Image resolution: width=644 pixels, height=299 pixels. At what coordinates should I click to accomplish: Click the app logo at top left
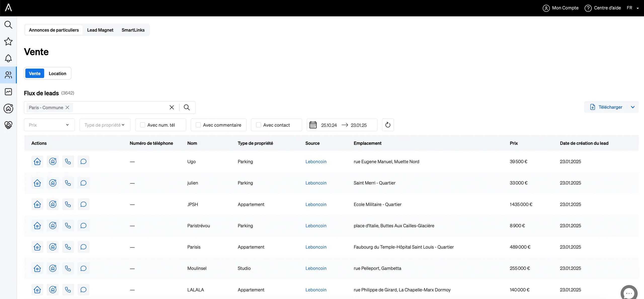point(8,8)
